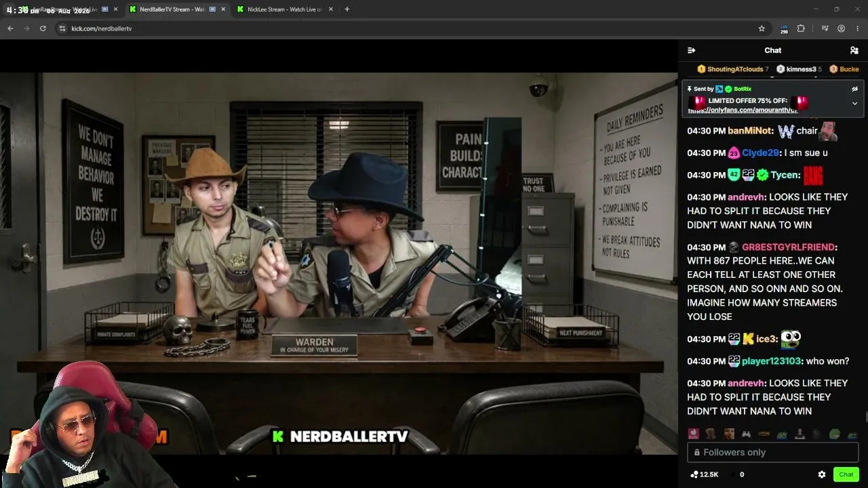Open channel points 12.5K balance

click(x=704, y=474)
